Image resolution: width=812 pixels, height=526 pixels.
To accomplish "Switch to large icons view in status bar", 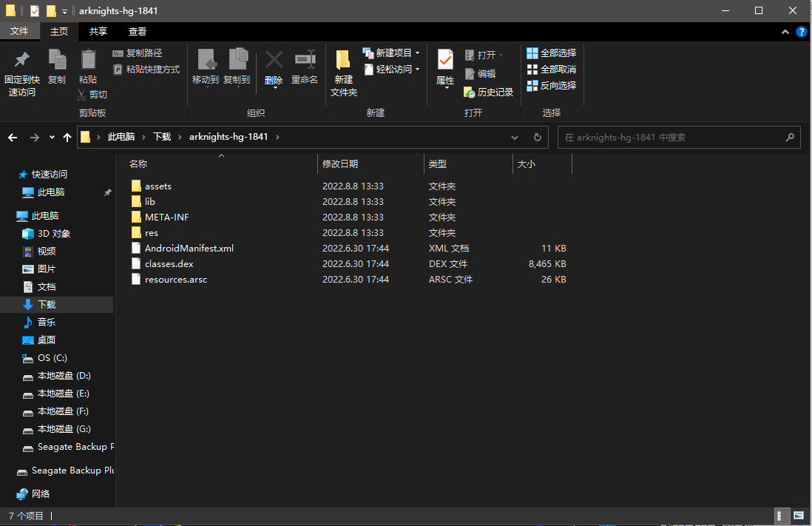I will [799, 516].
